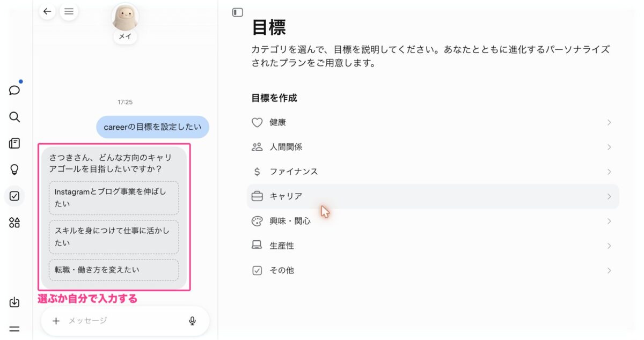
Task: Click the メイ avatar image
Action: point(125,17)
